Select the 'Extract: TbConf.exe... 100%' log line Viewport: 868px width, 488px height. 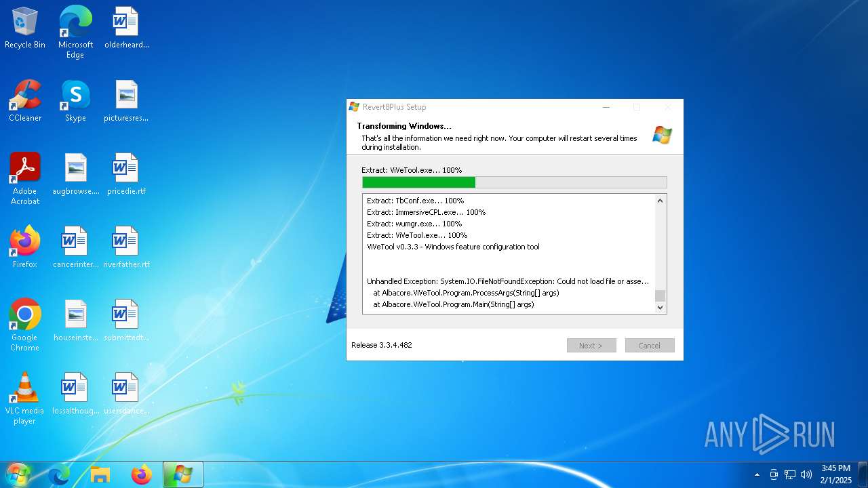pyautogui.click(x=416, y=201)
